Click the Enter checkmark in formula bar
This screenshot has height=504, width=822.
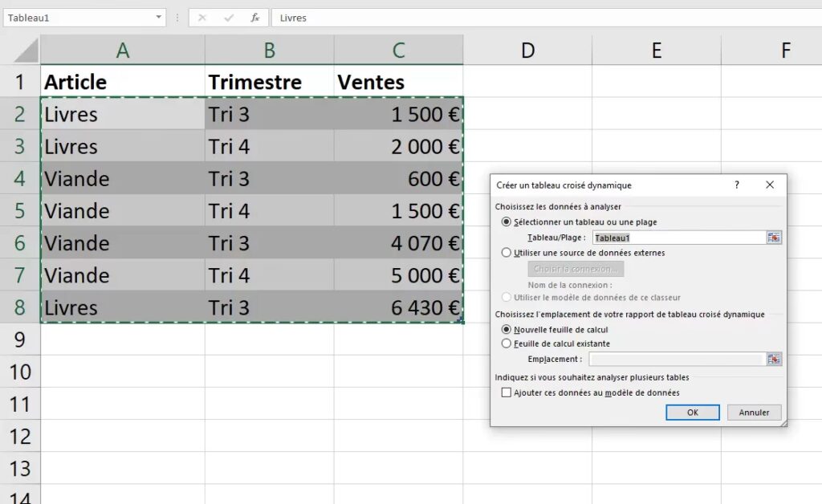[x=229, y=18]
